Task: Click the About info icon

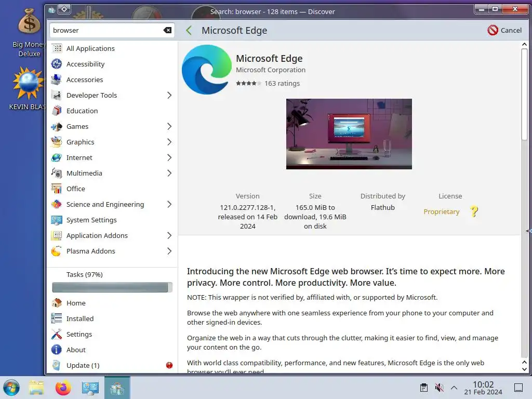Action: click(57, 350)
